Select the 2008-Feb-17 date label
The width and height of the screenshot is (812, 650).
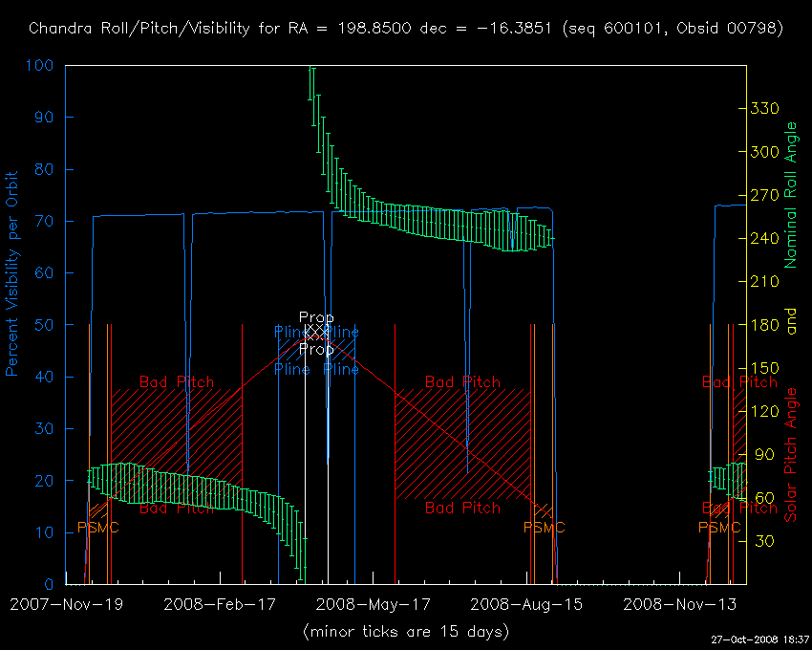pyautogui.click(x=220, y=605)
